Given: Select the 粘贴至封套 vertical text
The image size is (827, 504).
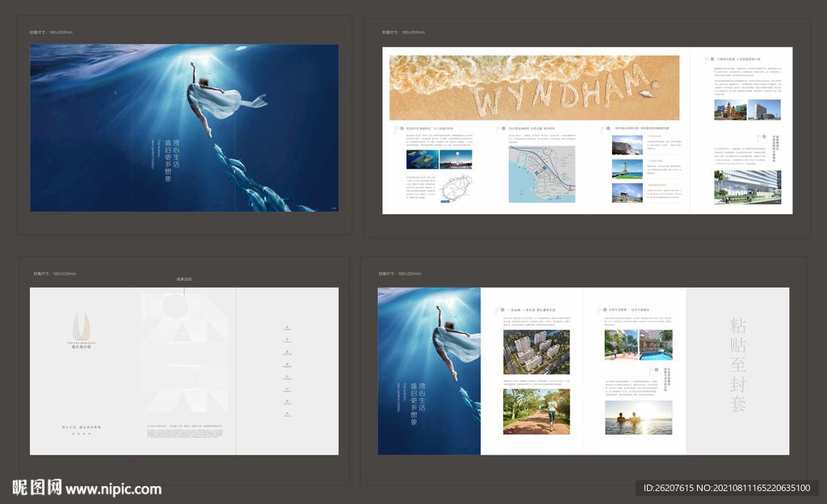Looking at the screenshot, I should point(738,364).
